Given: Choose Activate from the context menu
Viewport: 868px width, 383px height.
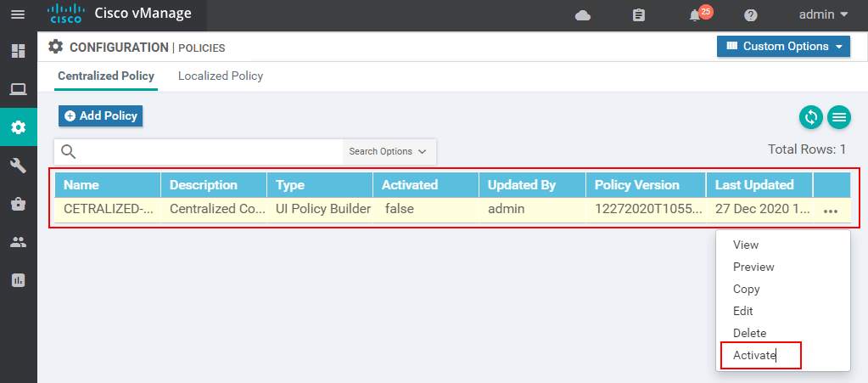Looking at the screenshot, I should [754, 355].
